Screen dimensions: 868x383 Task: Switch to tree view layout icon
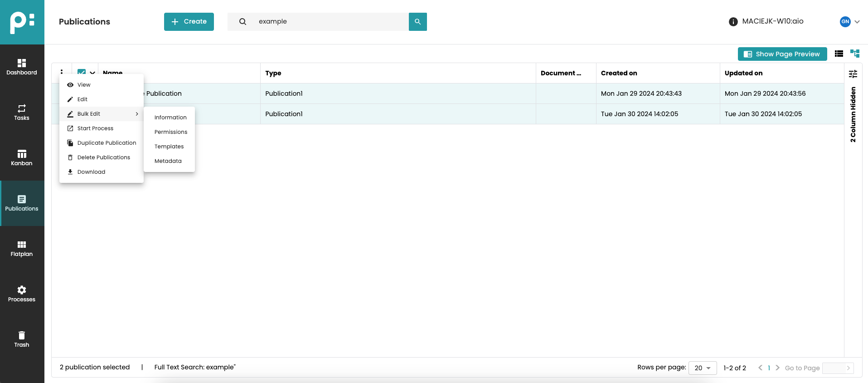click(x=855, y=54)
